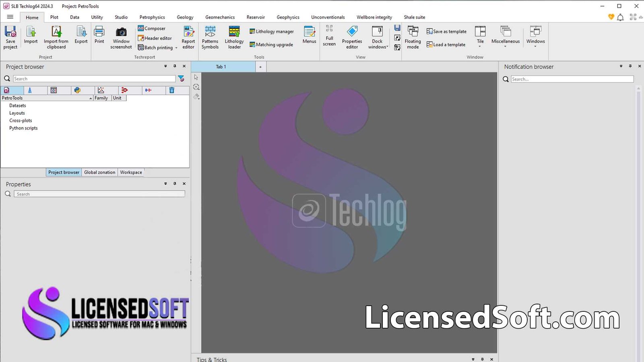Open the Petrophysics ribbon tab

click(x=152, y=17)
